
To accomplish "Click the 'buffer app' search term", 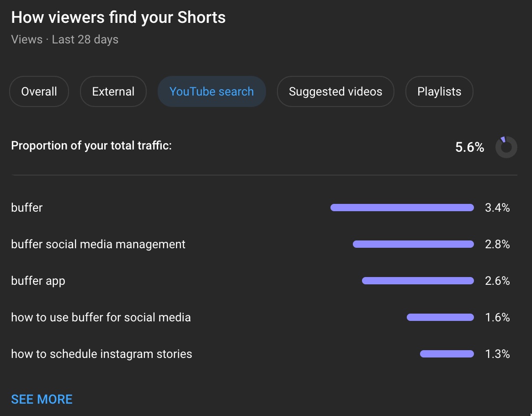I will 38,281.
